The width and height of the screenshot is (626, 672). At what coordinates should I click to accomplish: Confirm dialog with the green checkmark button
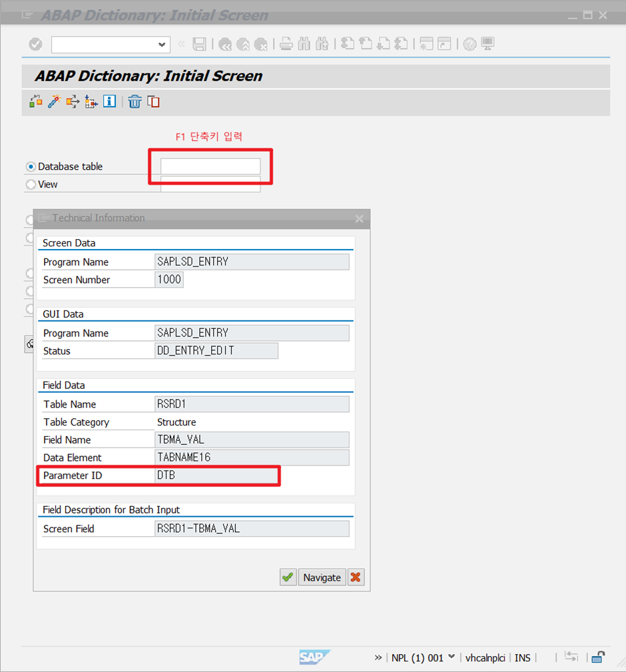(x=288, y=577)
